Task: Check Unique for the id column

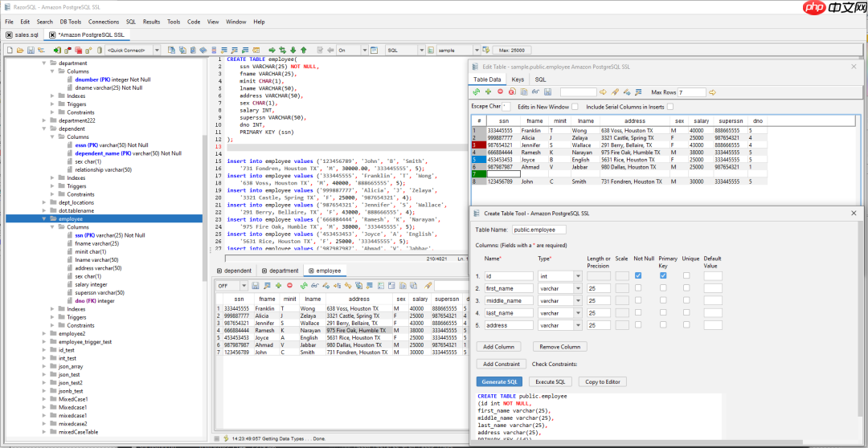Action: (x=686, y=275)
